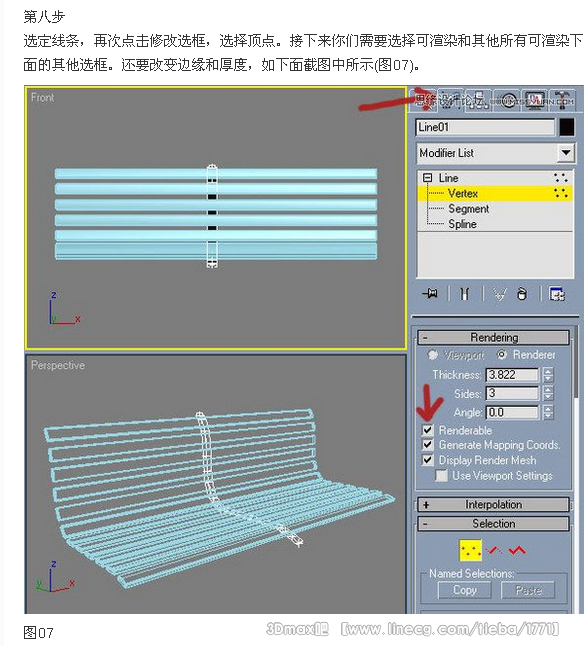Click the Angle value field
Screen dimensions: 588x646
(x=512, y=412)
